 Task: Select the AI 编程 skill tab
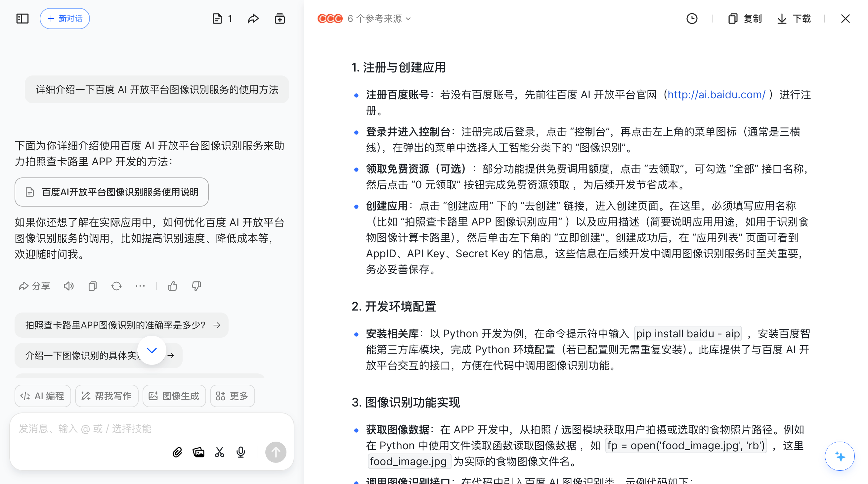(43, 396)
